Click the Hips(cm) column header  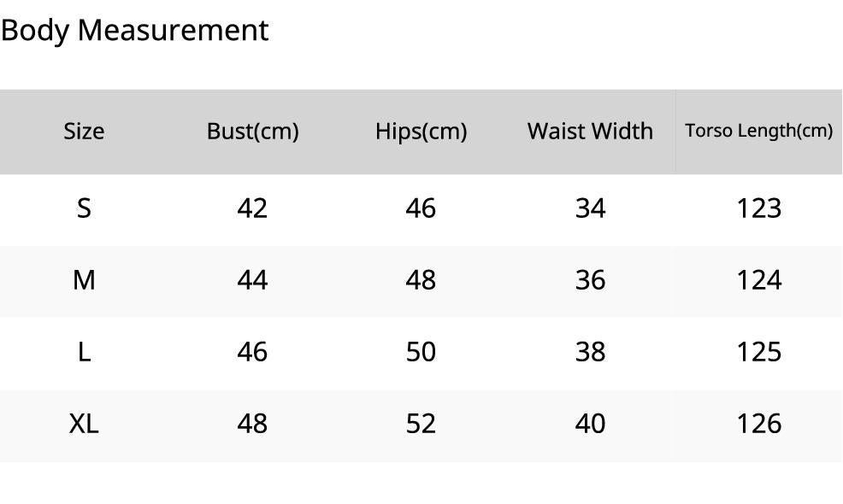pyautogui.click(x=421, y=132)
